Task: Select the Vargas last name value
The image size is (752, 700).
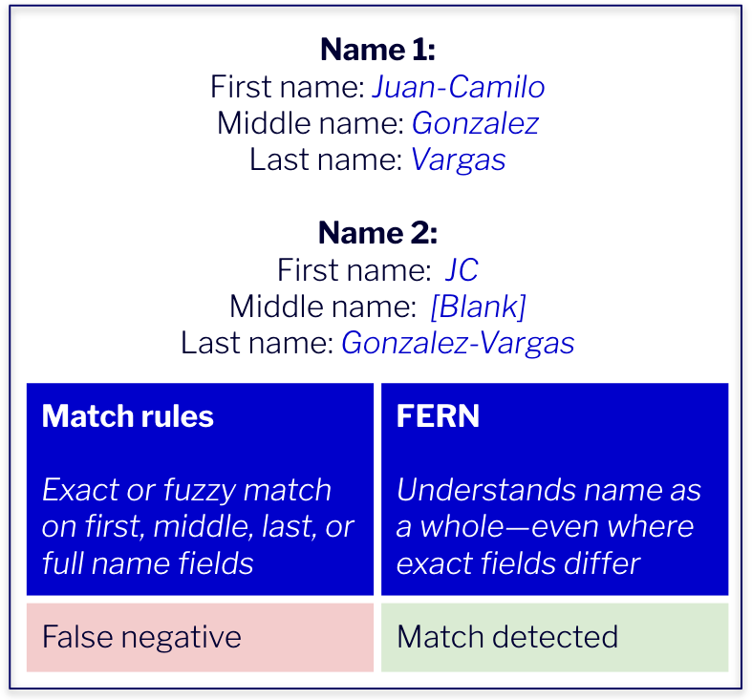Action: (x=459, y=159)
